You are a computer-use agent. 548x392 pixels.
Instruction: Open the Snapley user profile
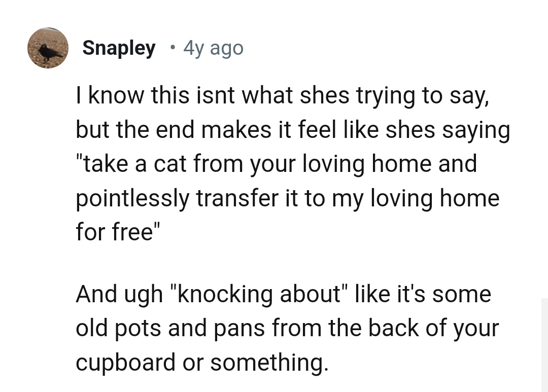[x=119, y=48]
